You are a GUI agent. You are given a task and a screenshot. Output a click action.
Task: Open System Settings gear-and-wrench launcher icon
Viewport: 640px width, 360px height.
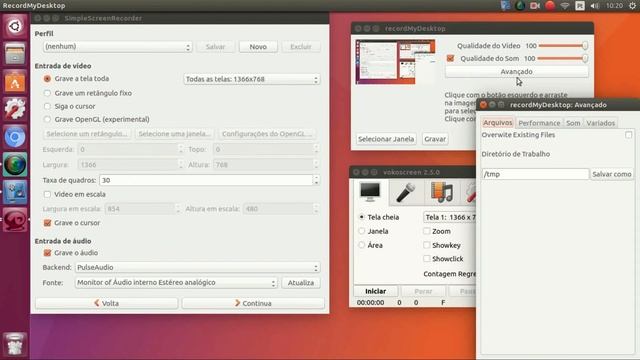(x=15, y=109)
